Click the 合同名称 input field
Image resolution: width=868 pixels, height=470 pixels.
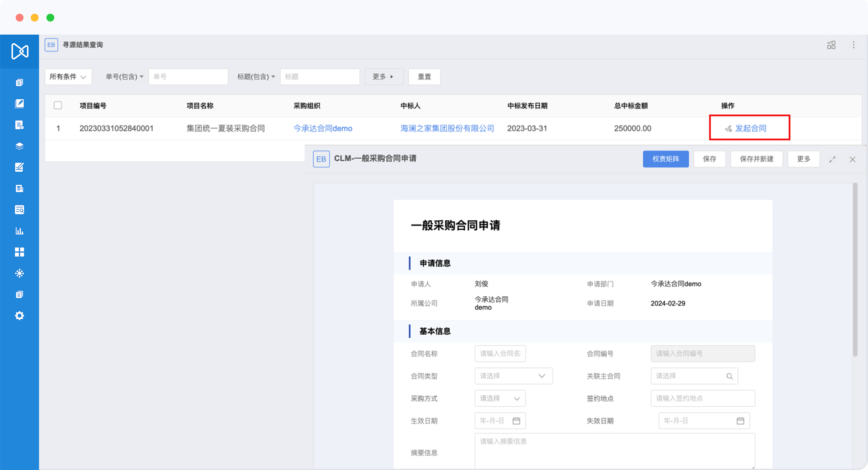point(500,353)
